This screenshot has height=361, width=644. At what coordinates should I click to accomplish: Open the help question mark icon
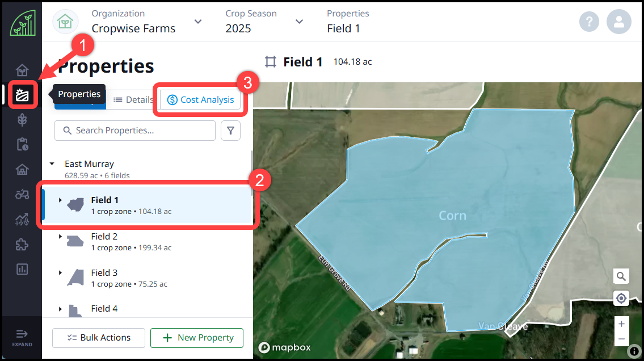point(590,22)
